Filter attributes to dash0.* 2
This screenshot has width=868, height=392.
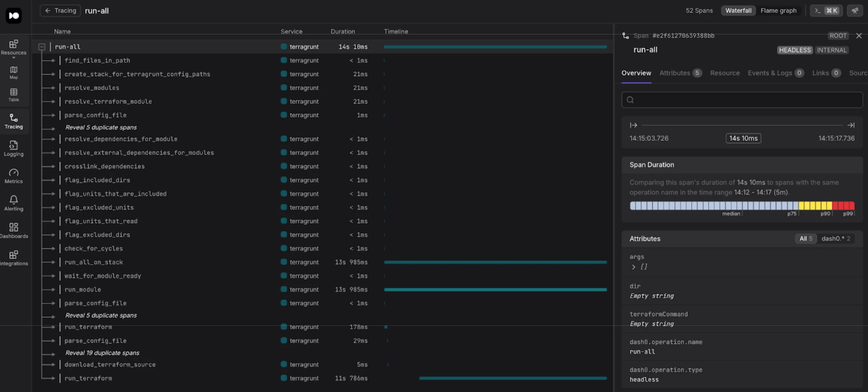[836, 239]
